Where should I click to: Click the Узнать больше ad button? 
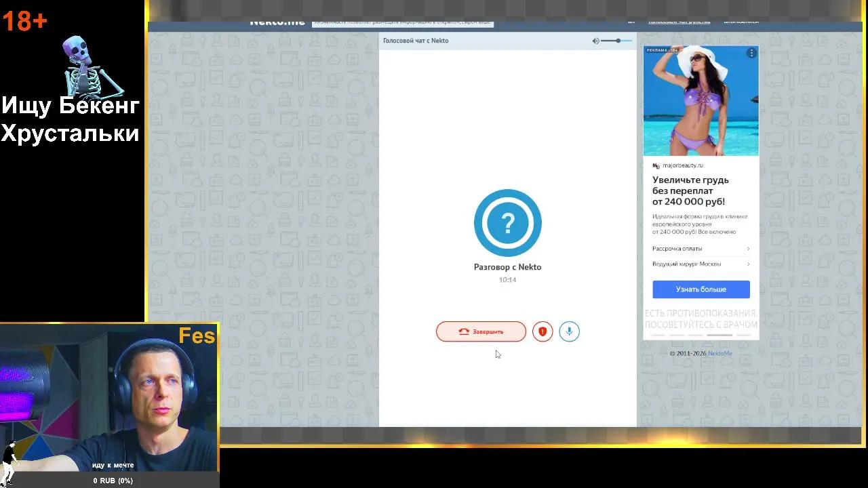pyautogui.click(x=701, y=289)
